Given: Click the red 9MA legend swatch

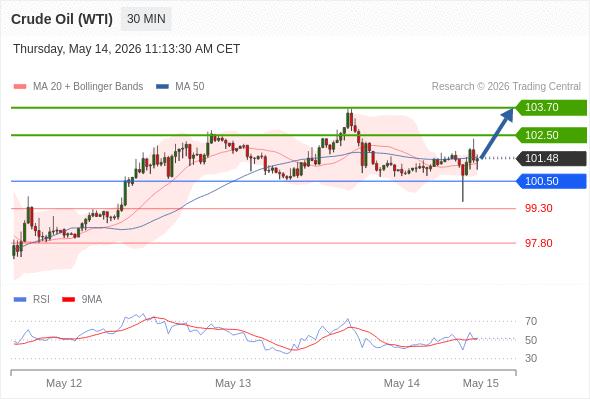Looking at the screenshot, I should (68, 300).
